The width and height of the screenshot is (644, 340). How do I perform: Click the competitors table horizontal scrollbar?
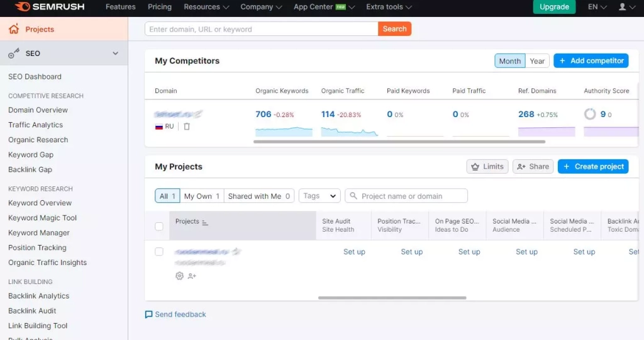399,142
